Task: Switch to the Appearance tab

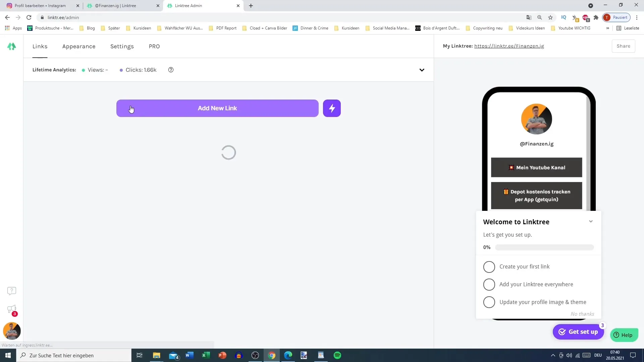Action: [79, 46]
